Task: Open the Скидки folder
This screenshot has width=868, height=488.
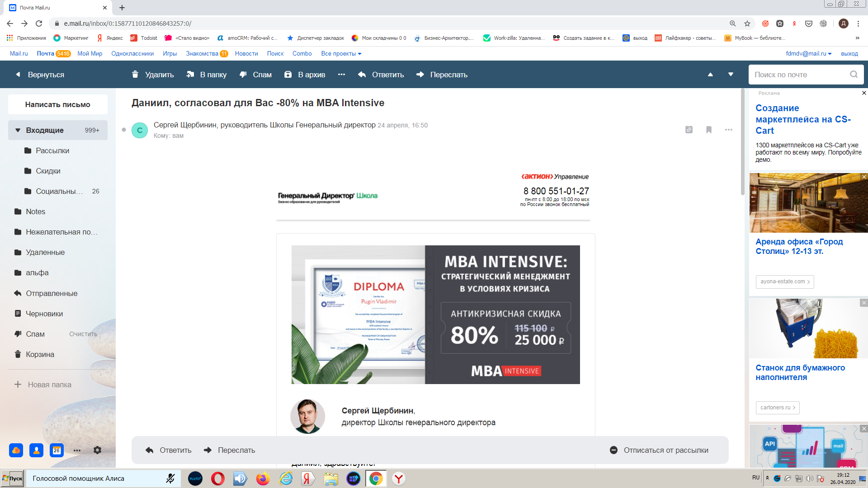Action: point(48,171)
